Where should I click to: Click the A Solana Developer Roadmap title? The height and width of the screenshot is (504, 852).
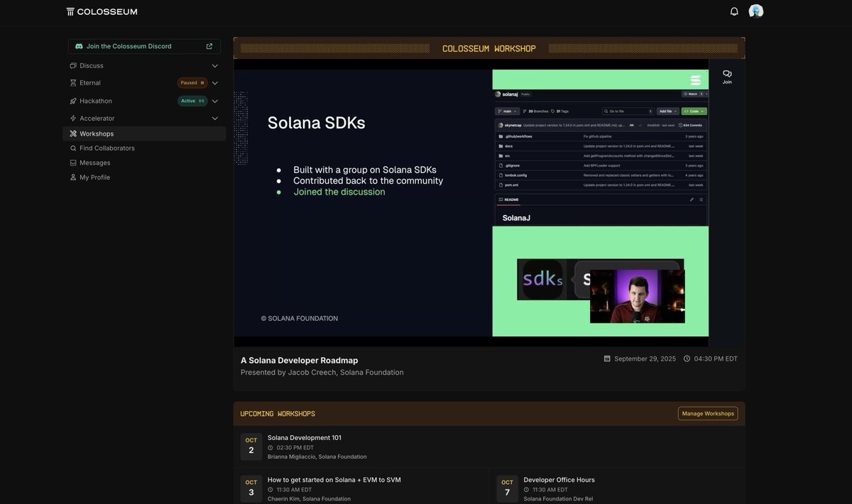[300, 360]
